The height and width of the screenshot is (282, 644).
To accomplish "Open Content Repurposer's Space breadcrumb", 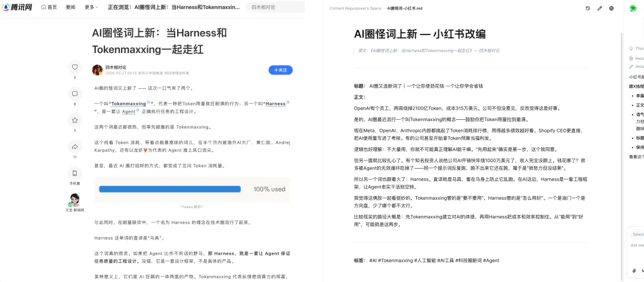I will (355, 8).
